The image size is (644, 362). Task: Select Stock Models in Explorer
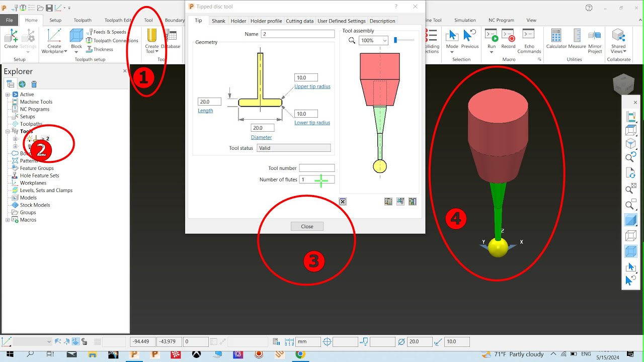click(x=35, y=205)
